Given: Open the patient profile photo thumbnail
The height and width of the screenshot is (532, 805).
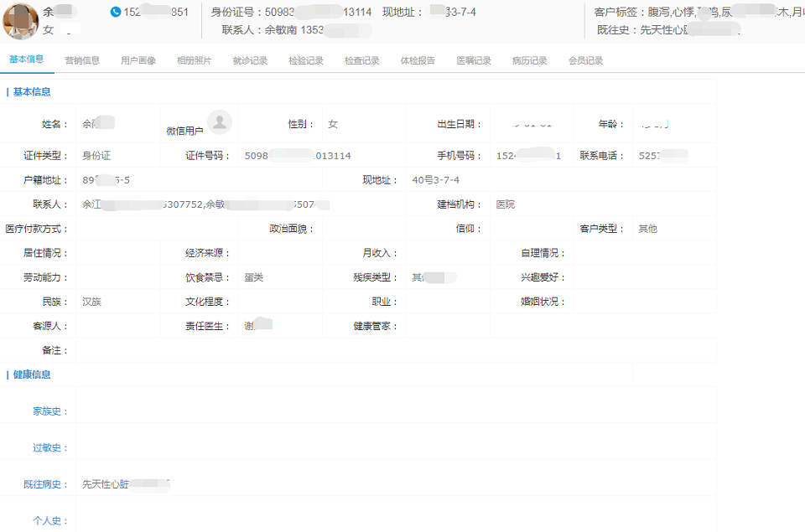Looking at the screenshot, I should pyautogui.click(x=20, y=20).
